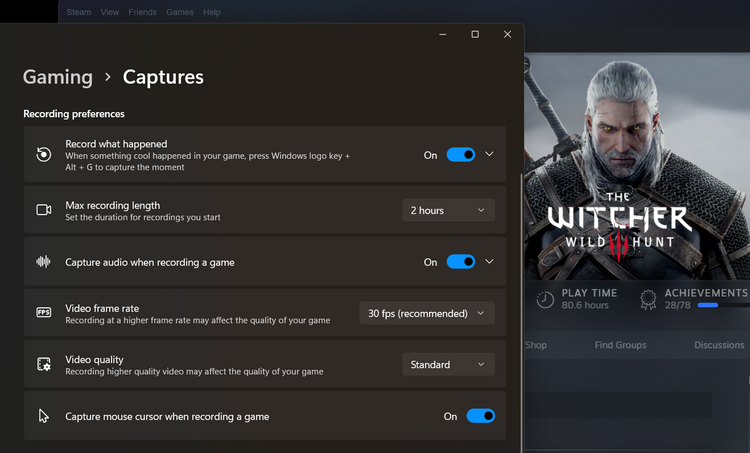Click the Record what happened replay icon
The image size is (750, 453).
pyautogui.click(x=44, y=155)
